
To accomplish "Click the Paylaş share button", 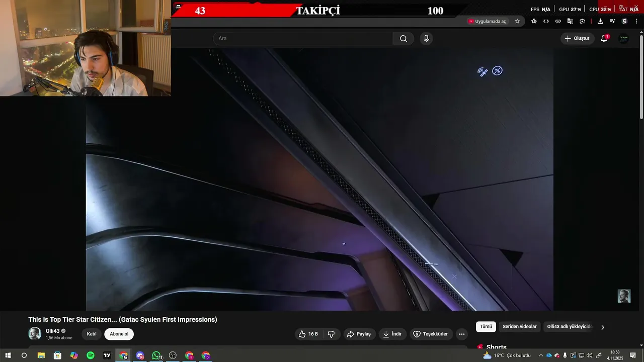I will (x=359, y=334).
